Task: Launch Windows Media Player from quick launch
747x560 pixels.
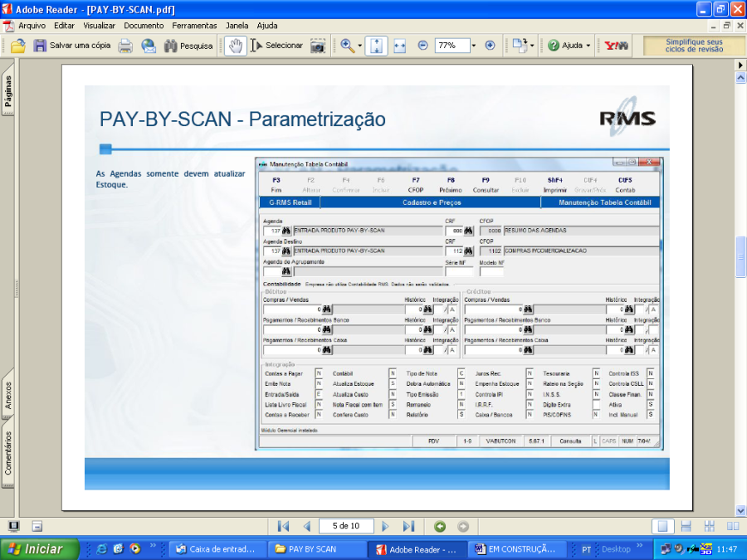Action: 135,549
